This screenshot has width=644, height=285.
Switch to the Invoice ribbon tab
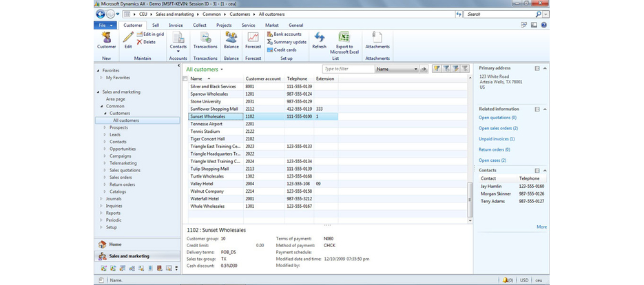176,25
